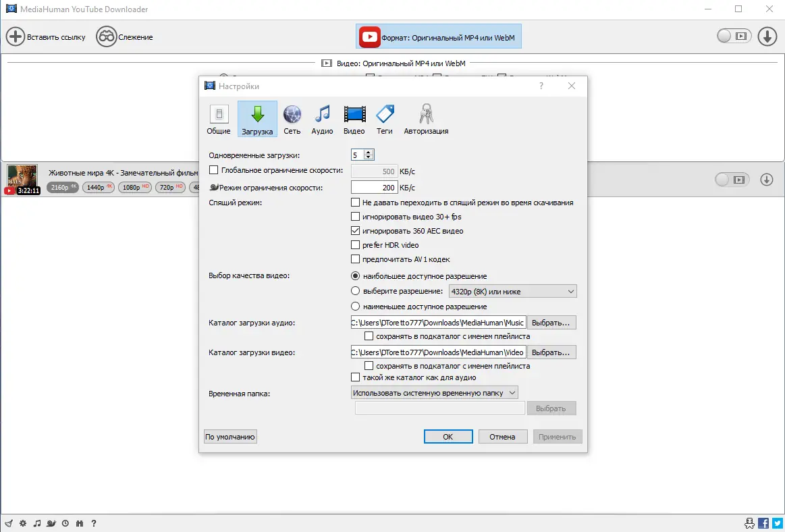Click the Facebook icon in the corner
The image size is (785, 532).
click(763, 523)
